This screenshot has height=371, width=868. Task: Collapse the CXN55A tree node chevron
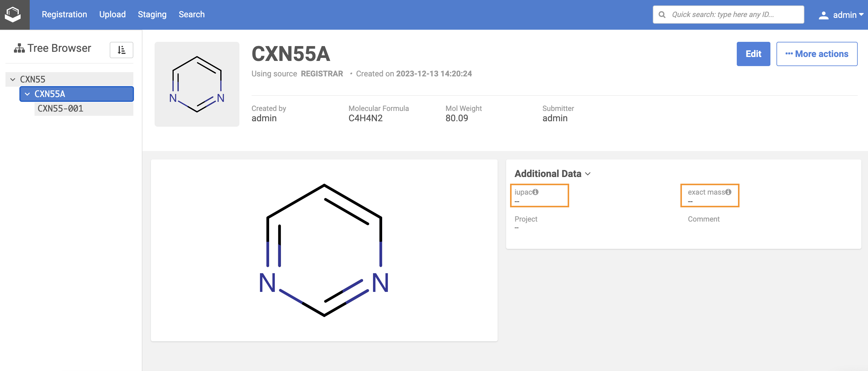27,94
